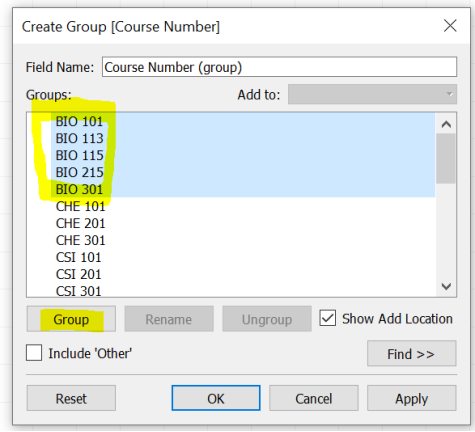Open the Add to dropdown

pyautogui.click(x=372, y=94)
